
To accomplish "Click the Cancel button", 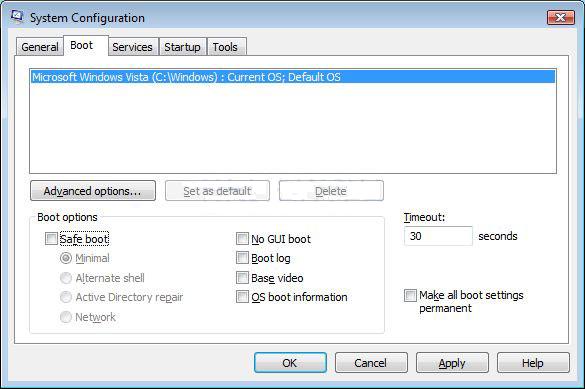I will tap(371, 363).
